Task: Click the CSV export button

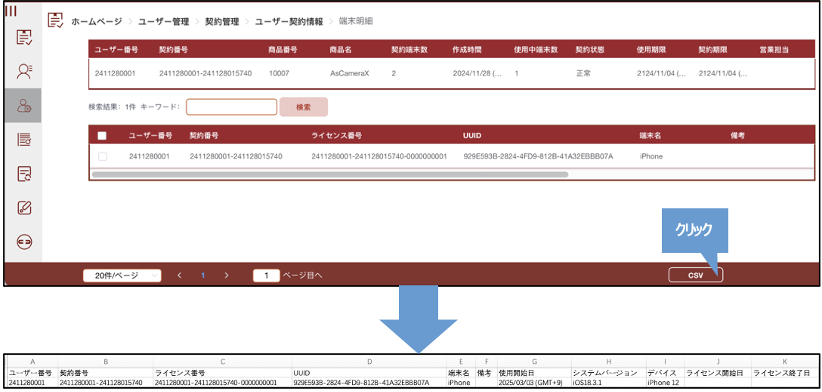Action: coord(695,276)
